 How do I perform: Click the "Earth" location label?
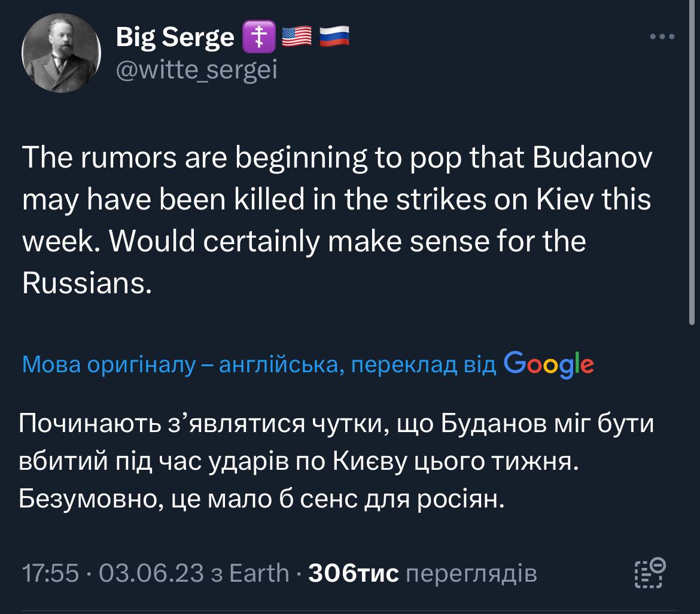pos(259,574)
